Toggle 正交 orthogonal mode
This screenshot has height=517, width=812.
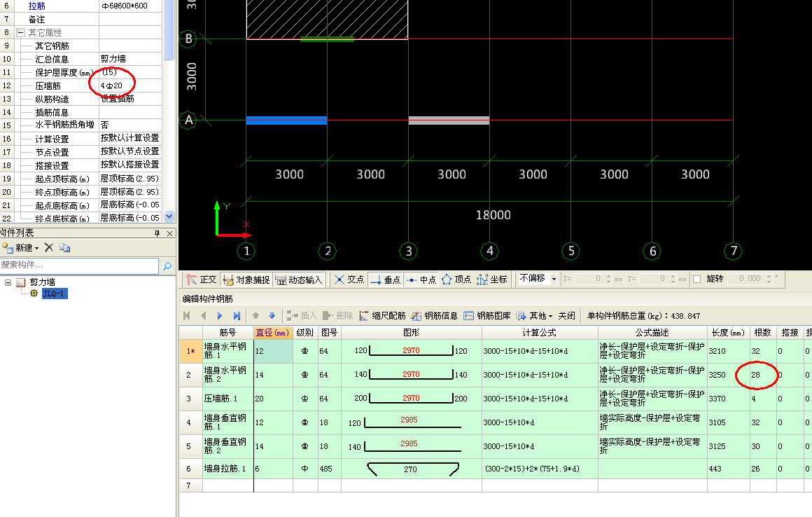[202, 280]
